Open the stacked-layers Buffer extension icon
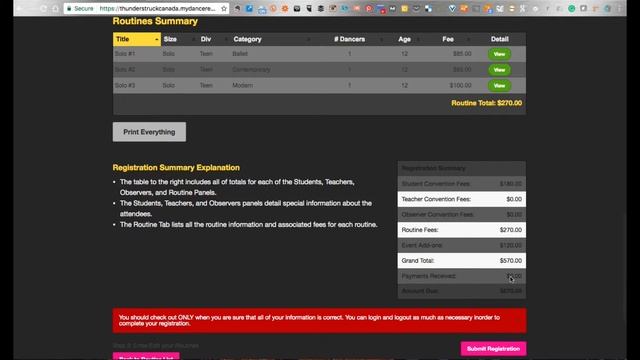The width and height of the screenshot is (640, 360). pos(321,9)
